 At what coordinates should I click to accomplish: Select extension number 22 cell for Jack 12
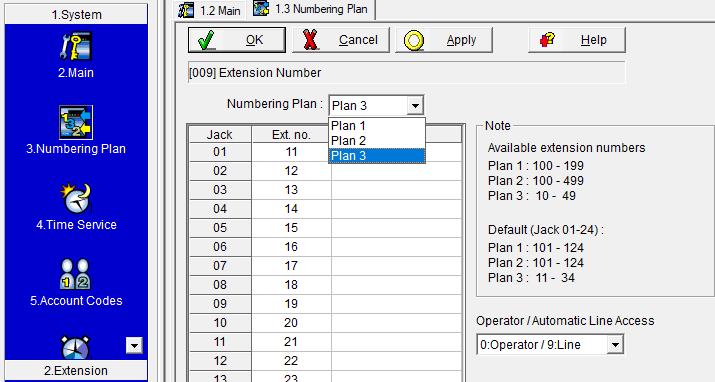[291, 361]
